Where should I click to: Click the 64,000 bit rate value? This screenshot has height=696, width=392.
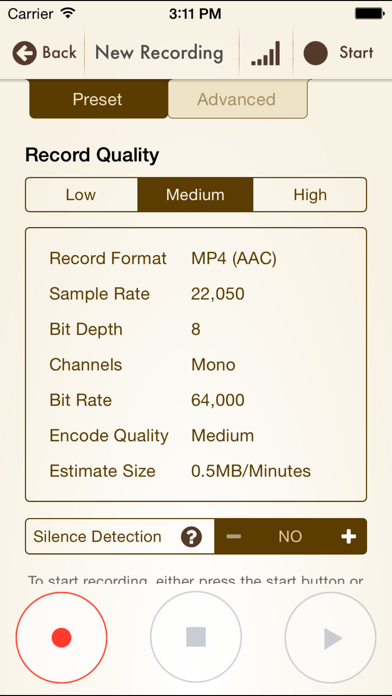click(218, 400)
